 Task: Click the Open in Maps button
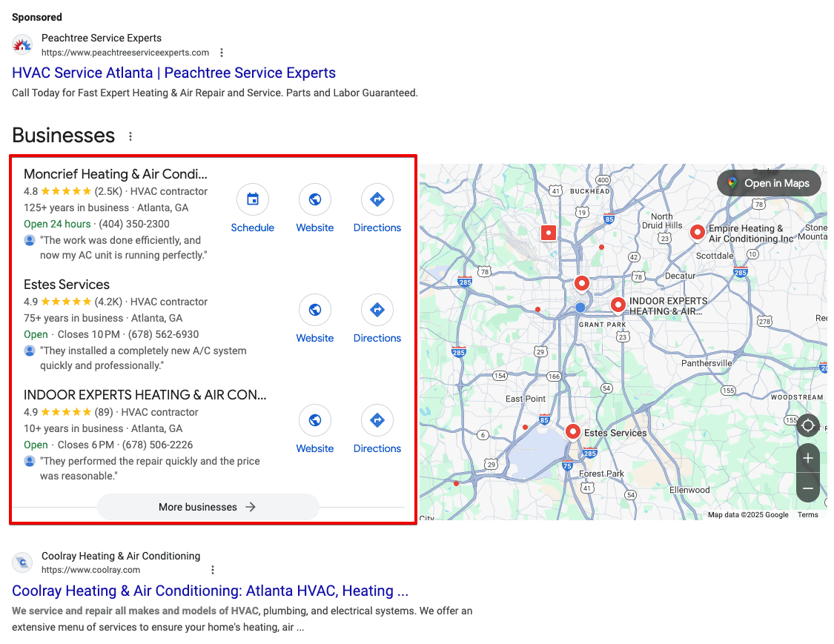click(x=768, y=183)
